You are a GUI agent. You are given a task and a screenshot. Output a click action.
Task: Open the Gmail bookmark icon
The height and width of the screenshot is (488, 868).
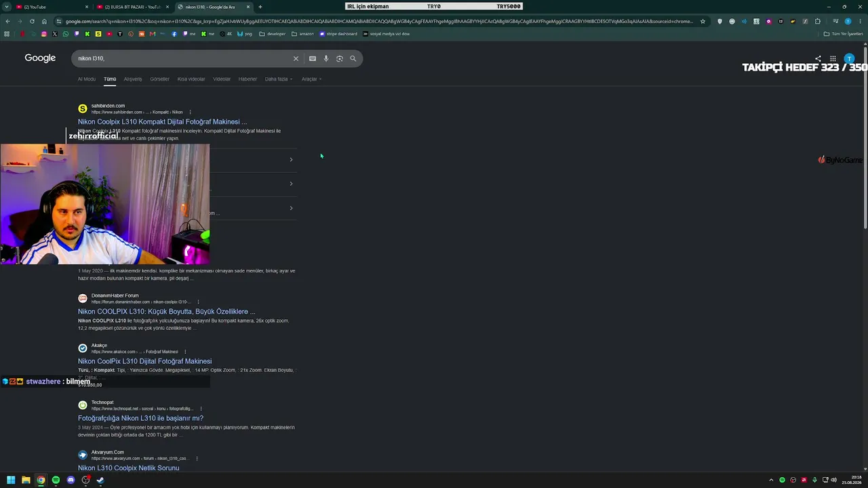click(153, 34)
